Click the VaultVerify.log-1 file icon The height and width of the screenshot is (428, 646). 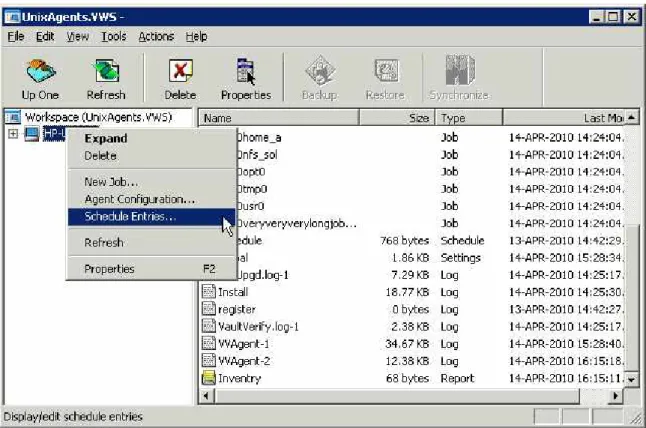point(208,326)
